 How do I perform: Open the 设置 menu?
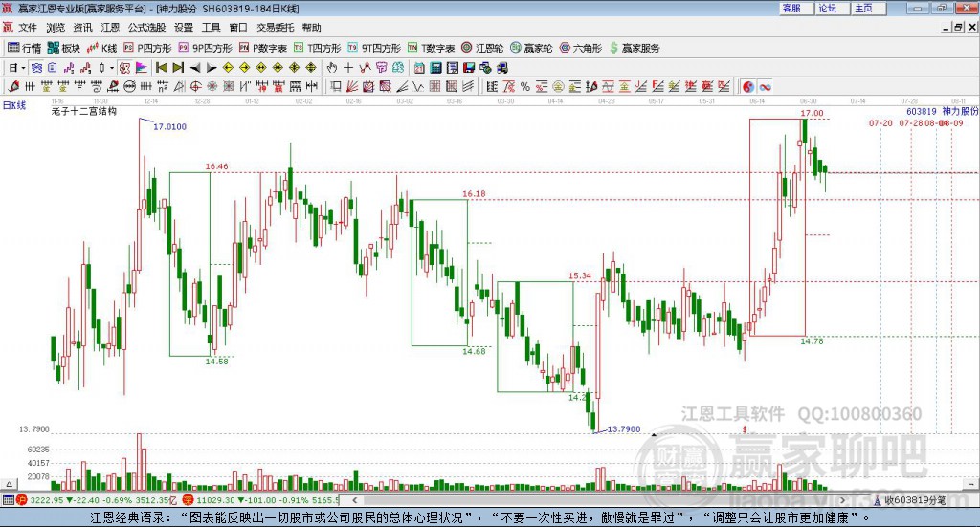click(x=184, y=28)
